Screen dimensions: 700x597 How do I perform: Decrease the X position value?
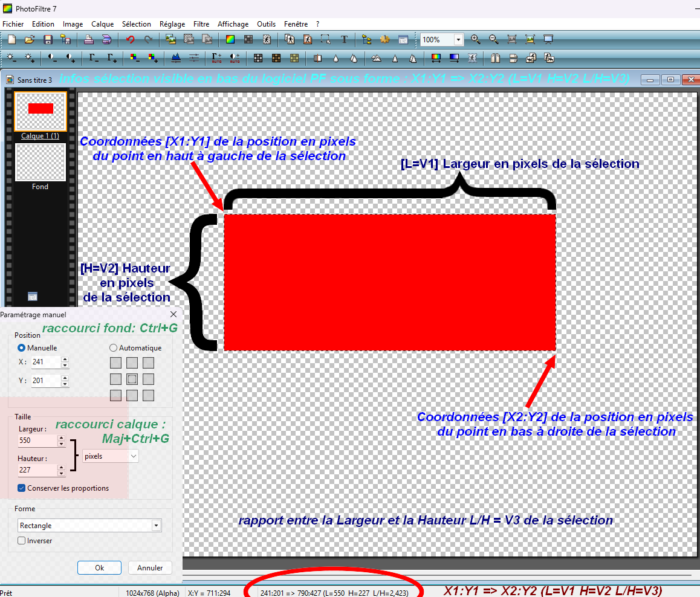click(x=65, y=365)
